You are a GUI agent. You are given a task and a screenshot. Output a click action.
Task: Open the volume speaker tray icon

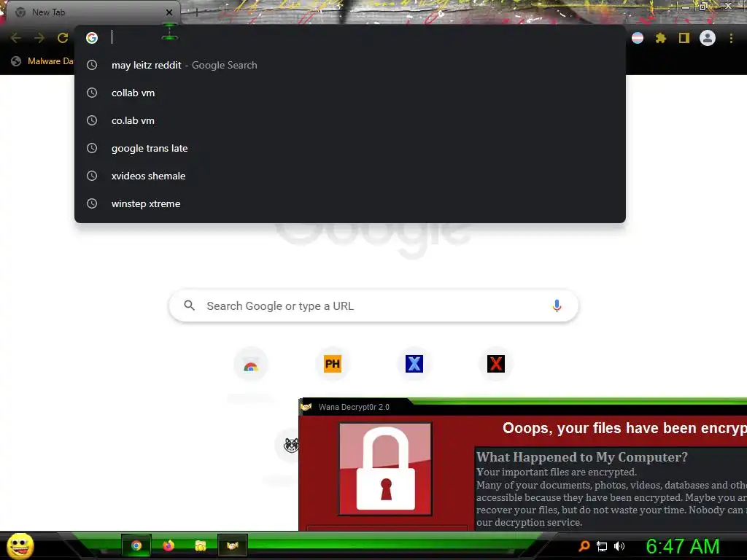click(619, 547)
